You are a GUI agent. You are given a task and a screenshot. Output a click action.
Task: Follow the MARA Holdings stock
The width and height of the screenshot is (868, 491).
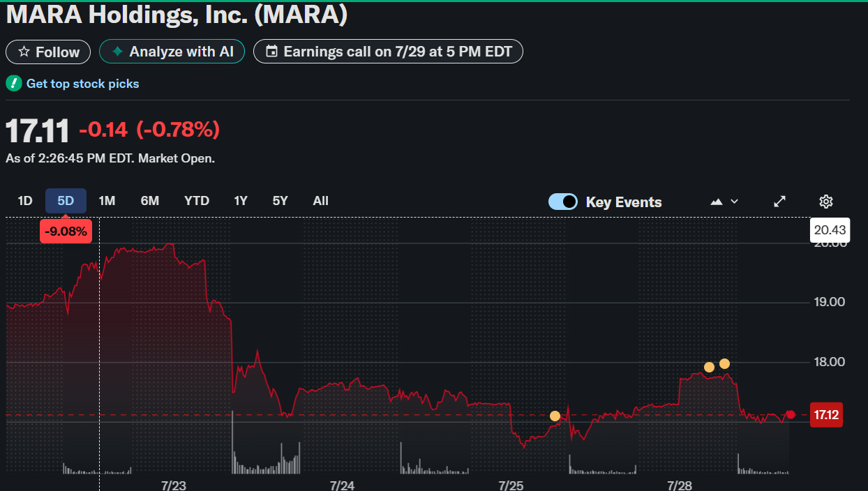tap(48, 52)
